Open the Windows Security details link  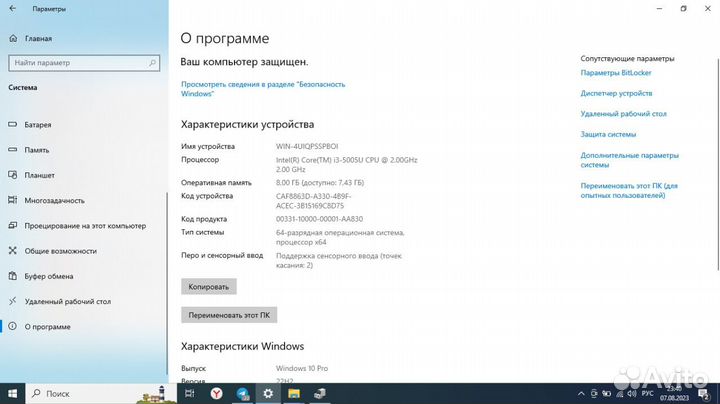[x=263, y=89]
